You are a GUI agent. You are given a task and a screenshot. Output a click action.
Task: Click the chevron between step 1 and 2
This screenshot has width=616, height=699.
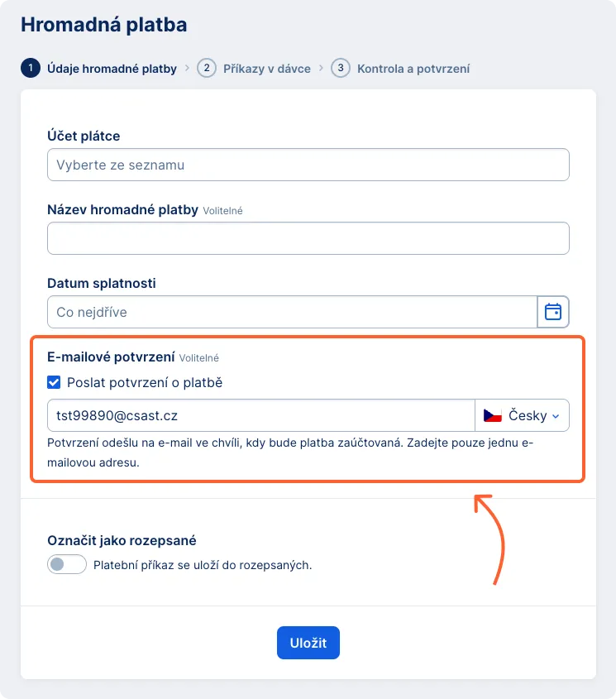185,68
